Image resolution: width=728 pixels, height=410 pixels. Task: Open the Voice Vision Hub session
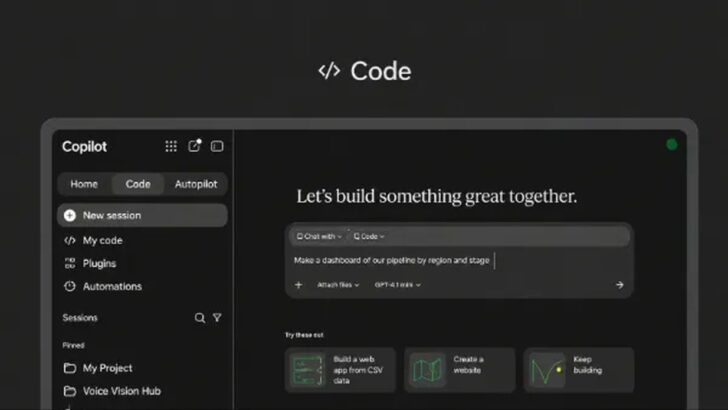click(x=122, y=391)
